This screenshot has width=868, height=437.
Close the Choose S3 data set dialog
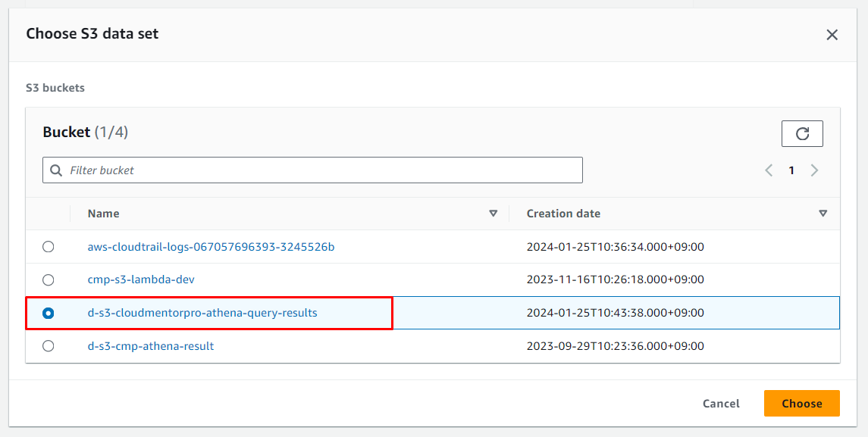tap(832, 35)
